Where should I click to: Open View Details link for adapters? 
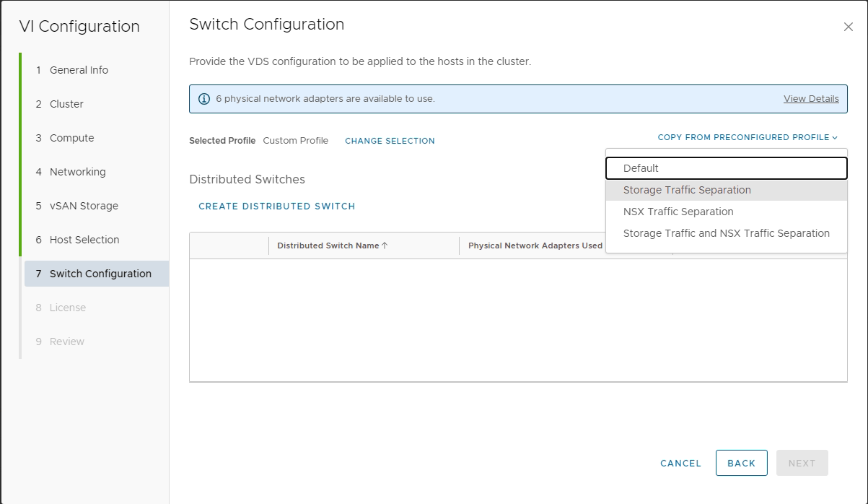click(x=811, y=99)
